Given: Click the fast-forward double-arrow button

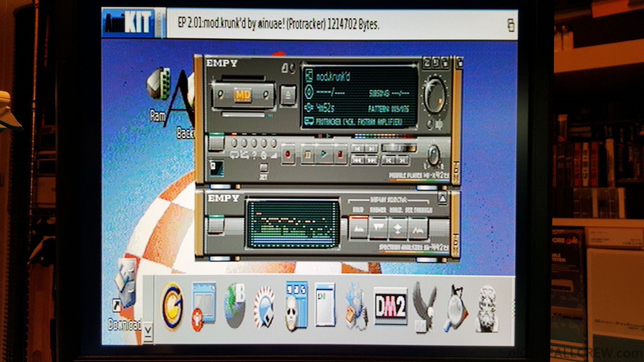Looking at the screenshot, I should pyautogui.click(x=372, y=160).
